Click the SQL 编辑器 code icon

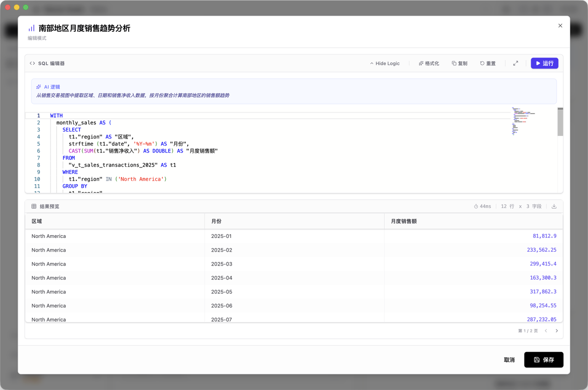coord(32,63)
